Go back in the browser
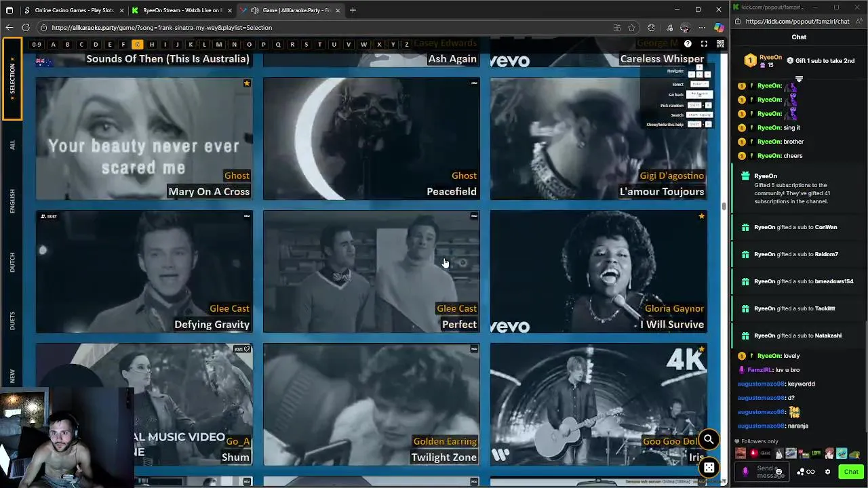Image resolution: width=868 pixels, height=488 pixels. [x=9, y=28]
